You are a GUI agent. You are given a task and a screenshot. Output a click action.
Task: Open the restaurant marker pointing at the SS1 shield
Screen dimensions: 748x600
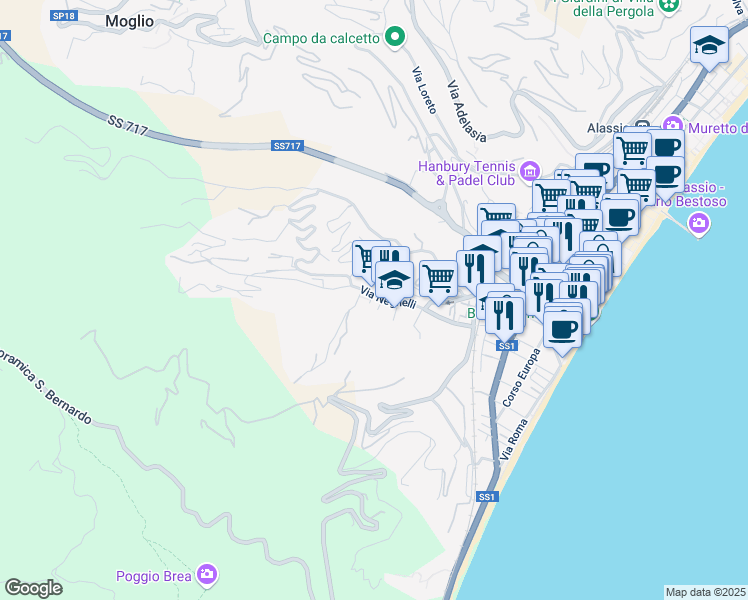[x=504, y=319]
